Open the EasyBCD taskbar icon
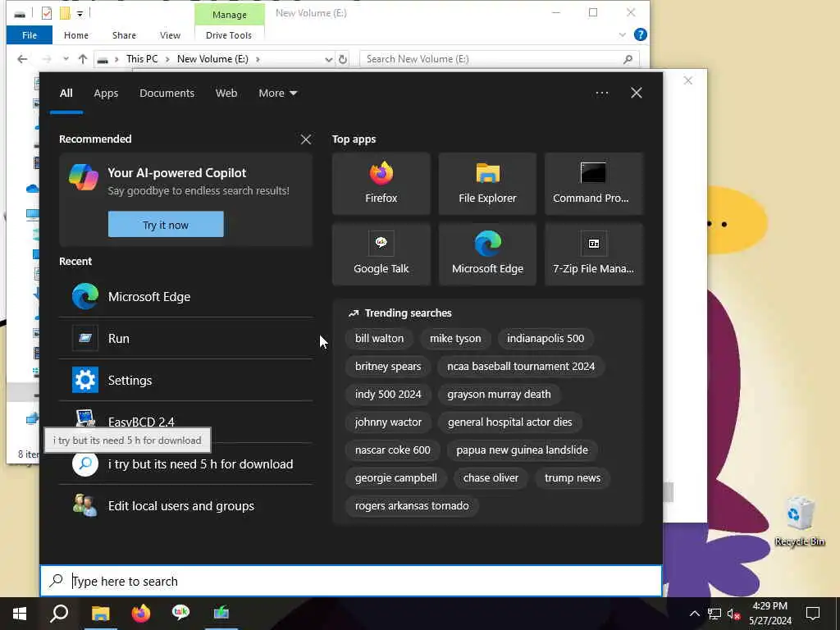The height and width of the screenshot is (630, 840). (221, 614)
